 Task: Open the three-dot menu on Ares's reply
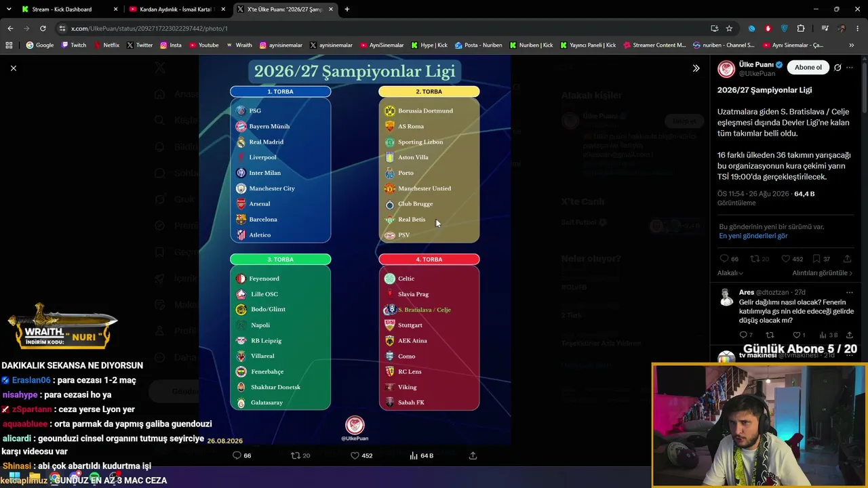tap(850, 292)
